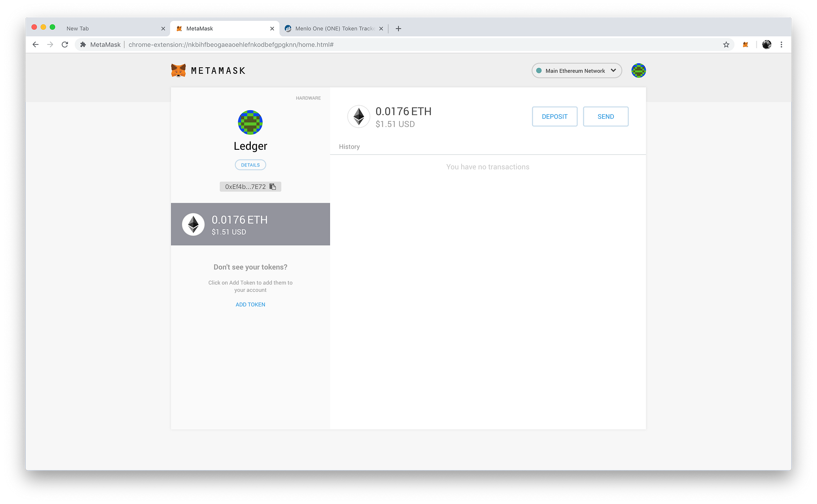This screenshot has height=504, width=817.
Task: Expand Main Ethereum Network dropdown
Action: click(576, 71)
